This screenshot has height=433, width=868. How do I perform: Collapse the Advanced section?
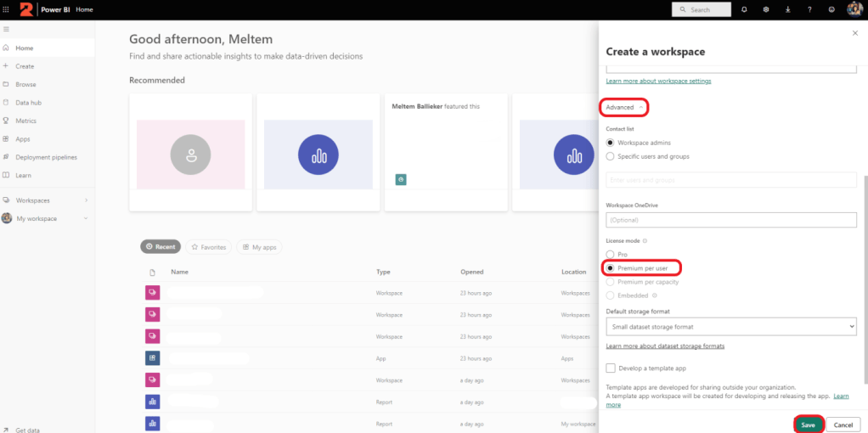(624, 107)
